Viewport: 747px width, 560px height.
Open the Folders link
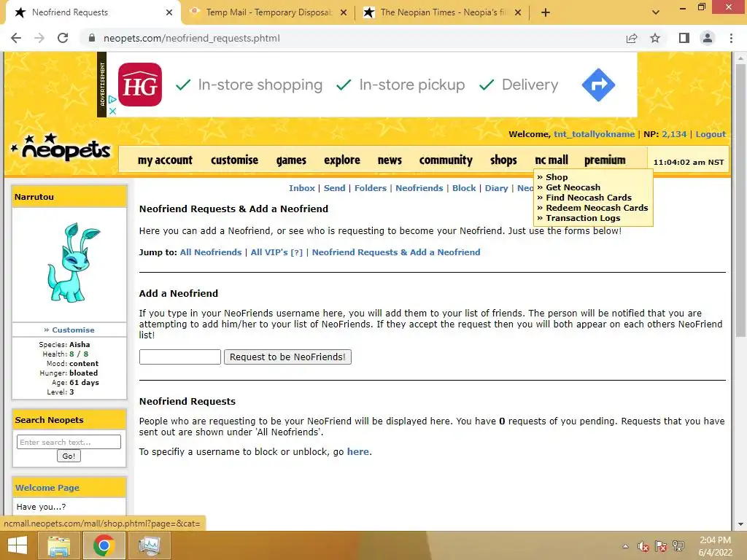click(370, 188)
